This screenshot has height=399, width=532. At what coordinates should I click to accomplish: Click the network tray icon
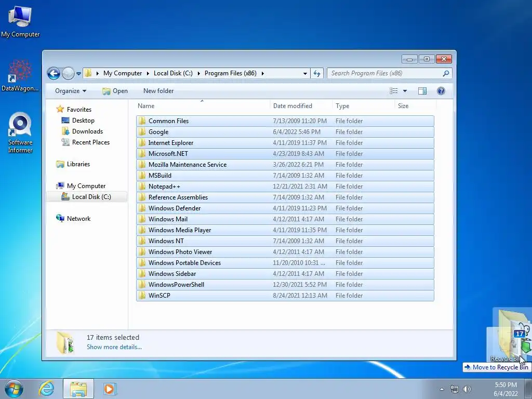pyautogui.click(x=454, y=389)
